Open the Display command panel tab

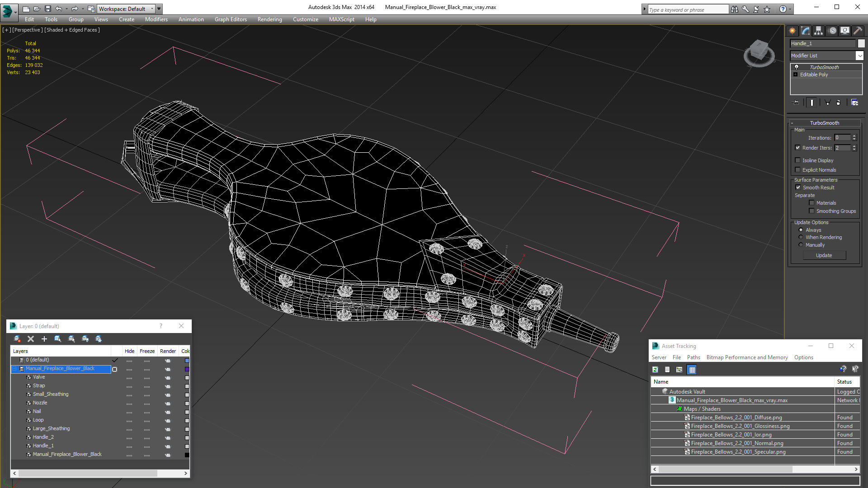coord(844,31)
